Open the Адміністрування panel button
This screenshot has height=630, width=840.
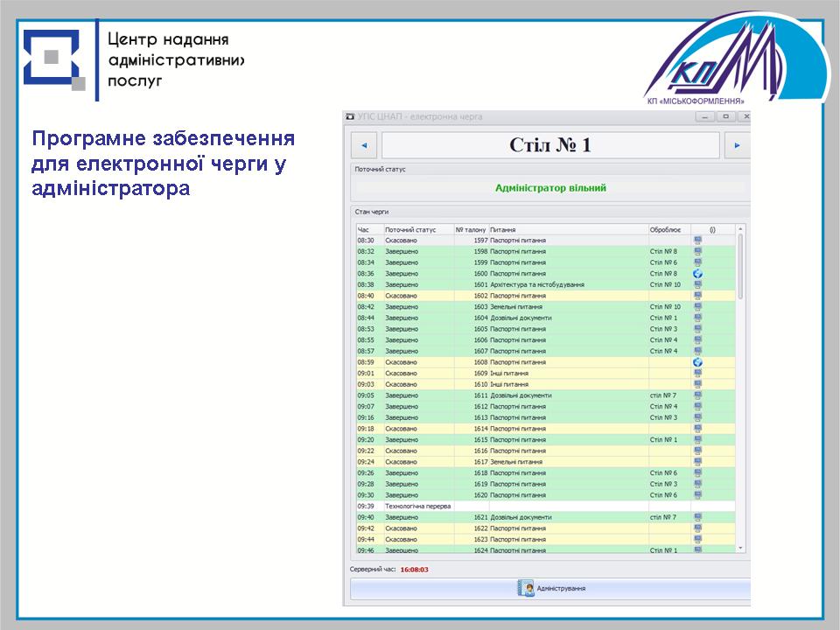tap(550, 589)
